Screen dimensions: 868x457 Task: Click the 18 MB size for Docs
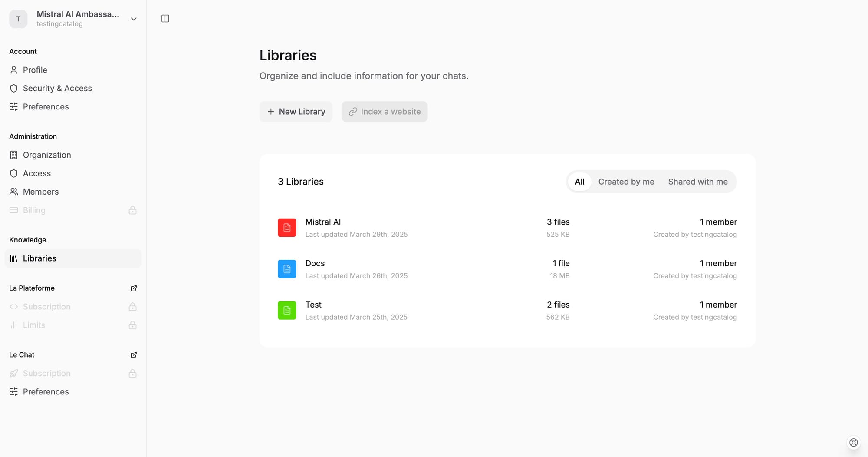560,276
